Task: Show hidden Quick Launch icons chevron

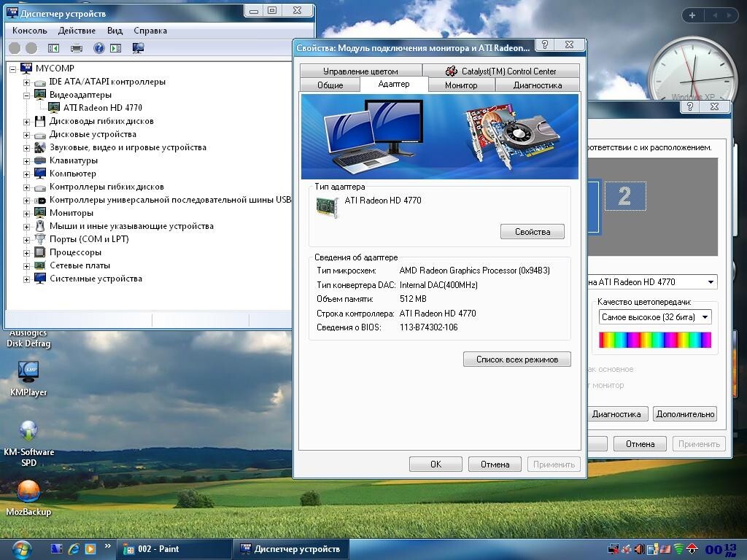Action: click(x=108, y=545)
